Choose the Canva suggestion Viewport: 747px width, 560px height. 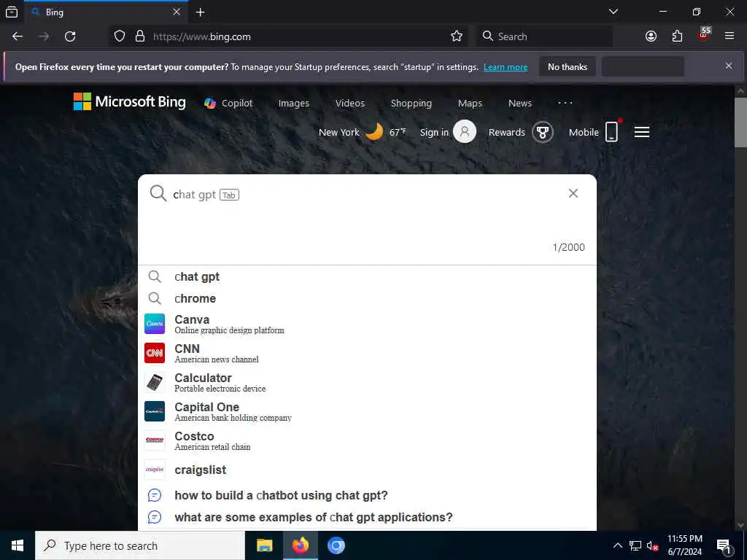(367, 324)
